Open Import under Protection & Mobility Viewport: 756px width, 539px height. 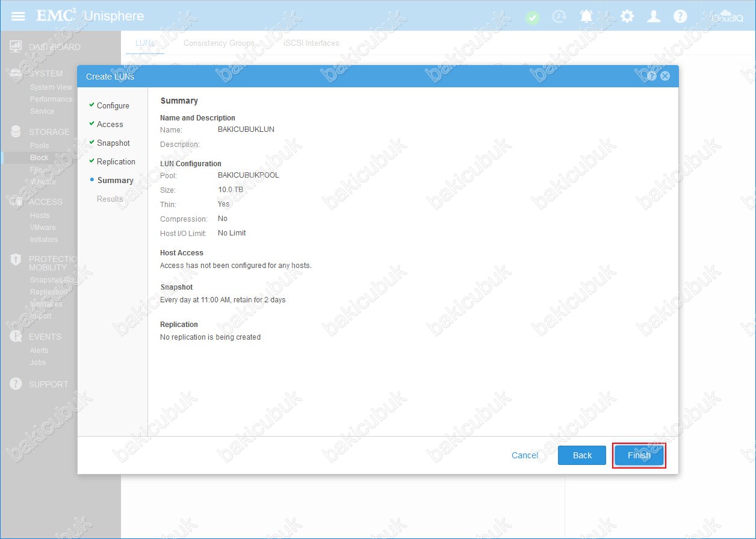(41, 316)
